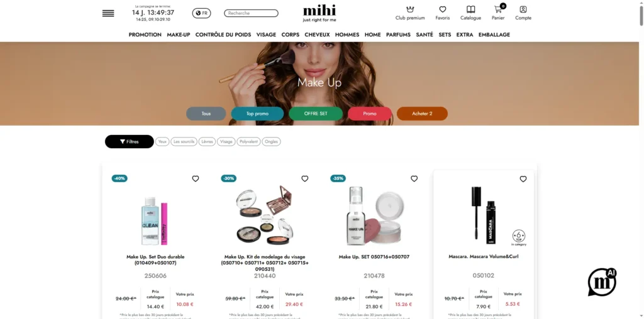Favorite the Set Duo durable product

point(196,179)
